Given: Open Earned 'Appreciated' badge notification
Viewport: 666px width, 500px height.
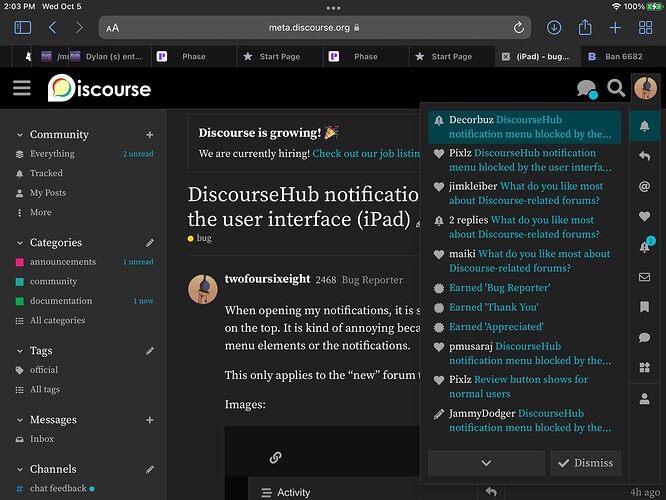Looking at the screenshot, I should click(524, 327).
